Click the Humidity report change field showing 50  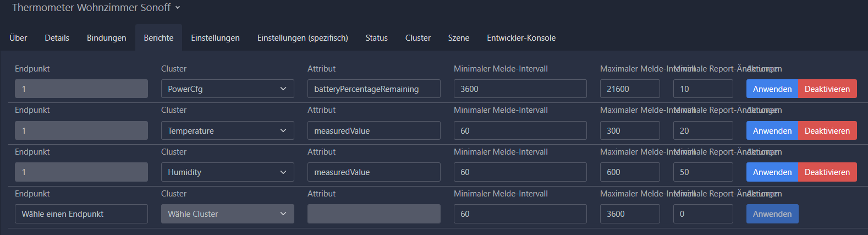[702, 172]
